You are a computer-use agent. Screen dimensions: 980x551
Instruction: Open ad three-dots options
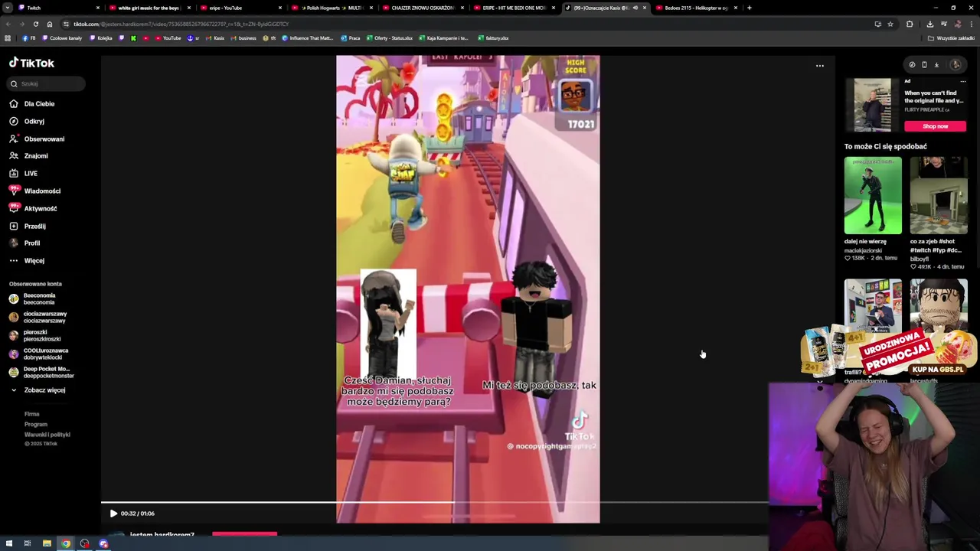pyautogui.click(x=962, y=81)
